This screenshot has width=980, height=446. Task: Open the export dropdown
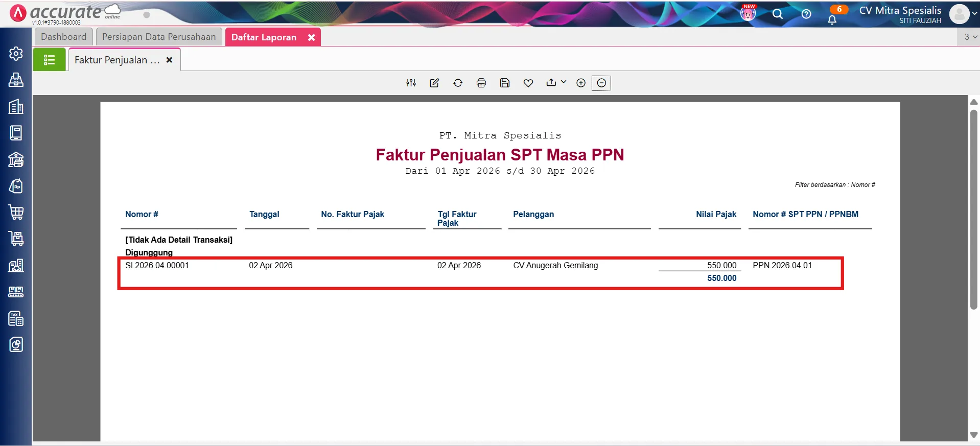point(556,82)
